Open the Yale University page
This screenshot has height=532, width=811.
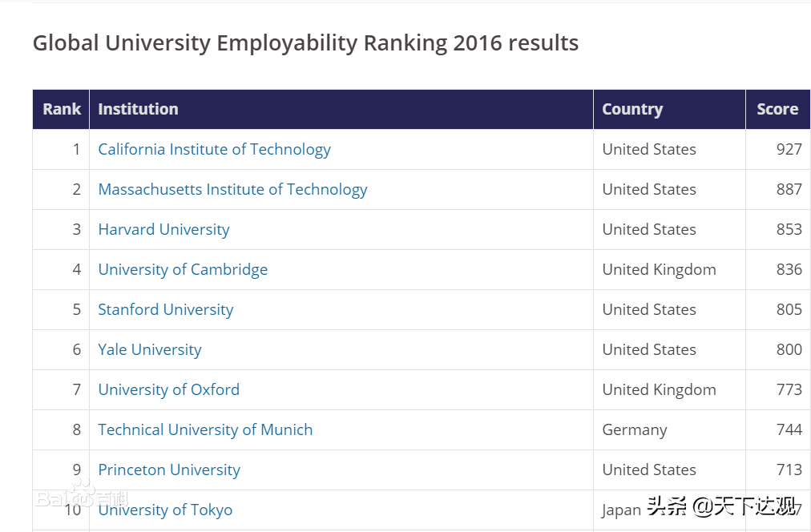click(149, 349)
